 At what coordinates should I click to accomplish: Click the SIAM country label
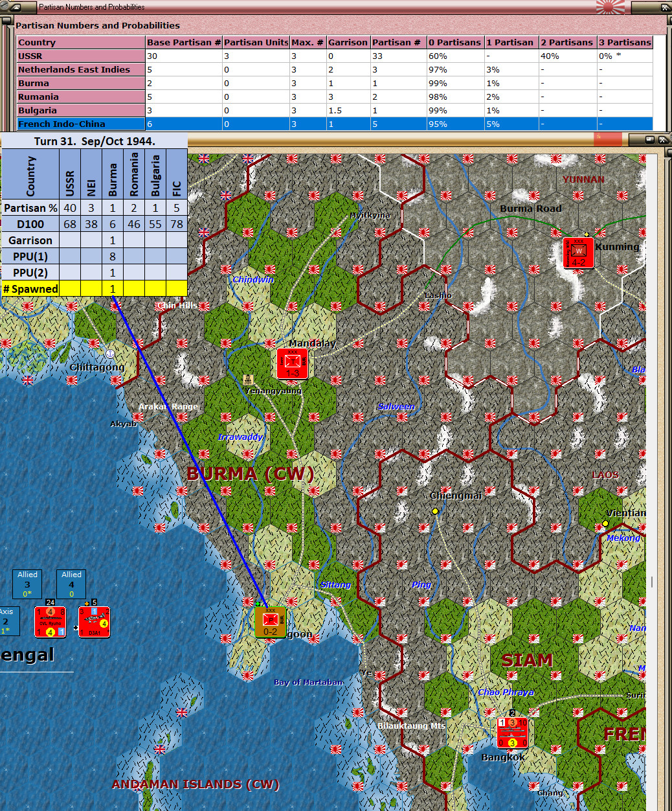527,660
